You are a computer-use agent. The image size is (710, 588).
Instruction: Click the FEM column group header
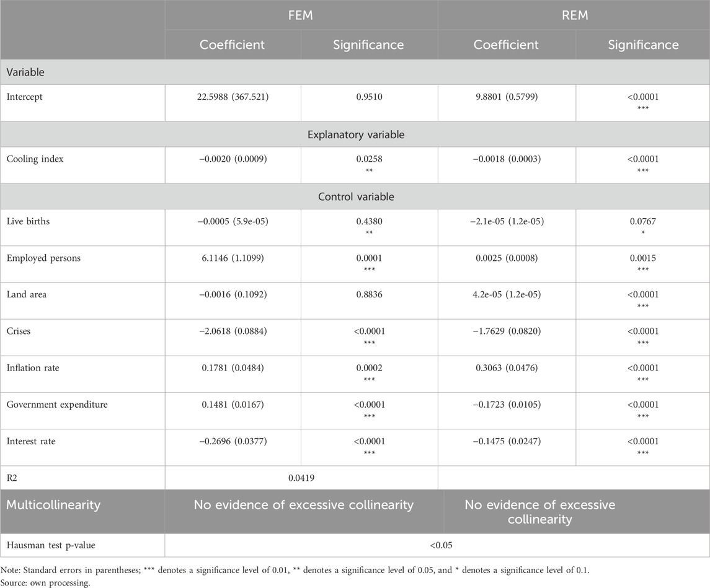tap(301, 15)
